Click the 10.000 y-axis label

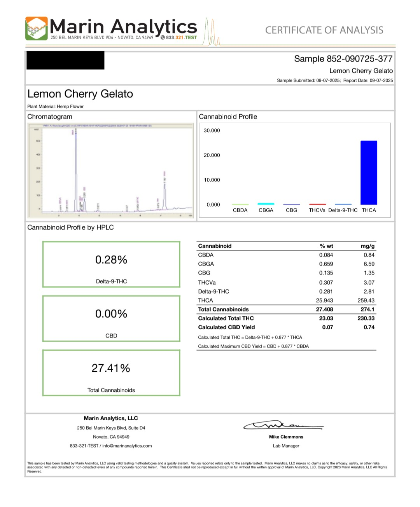tap(212, 180)
